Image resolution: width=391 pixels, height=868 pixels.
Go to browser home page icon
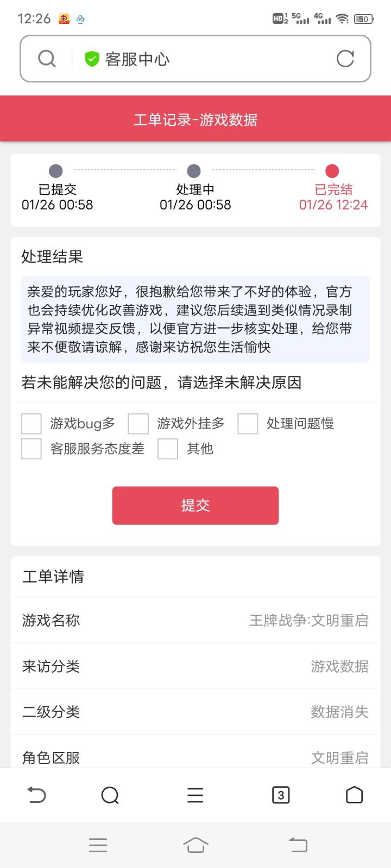pos(354,795)
